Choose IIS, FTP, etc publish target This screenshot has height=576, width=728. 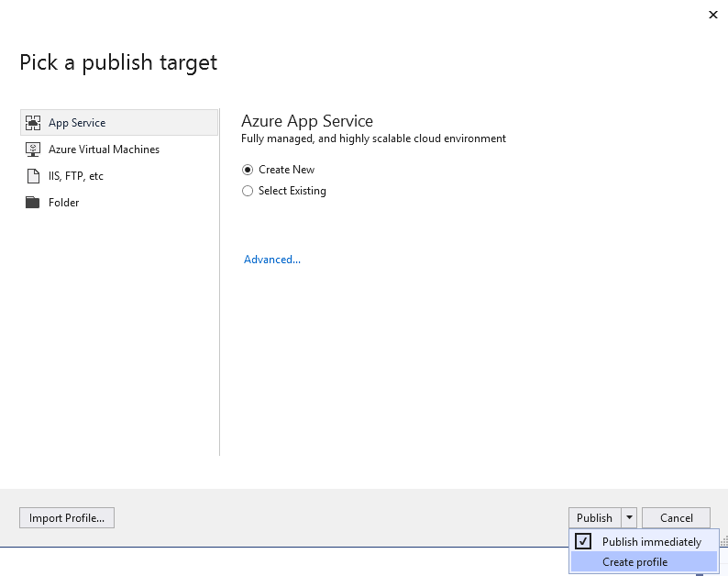click(76, 176)
